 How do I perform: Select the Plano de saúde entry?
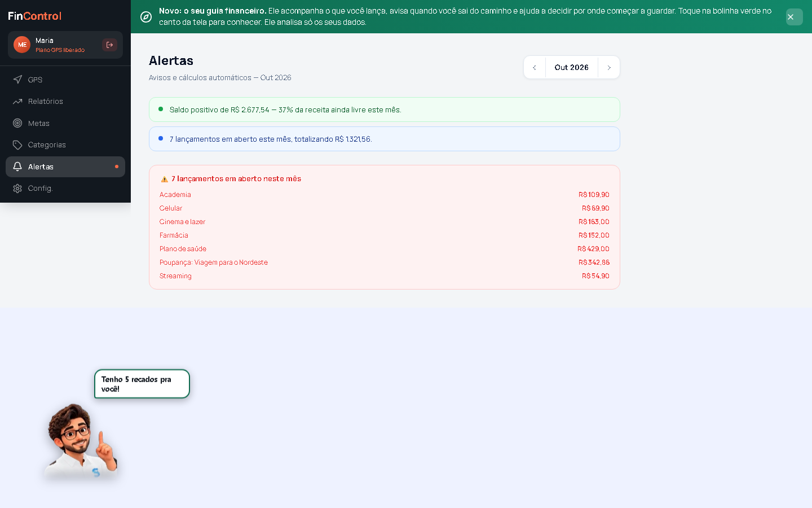click(x=385, y=249)
